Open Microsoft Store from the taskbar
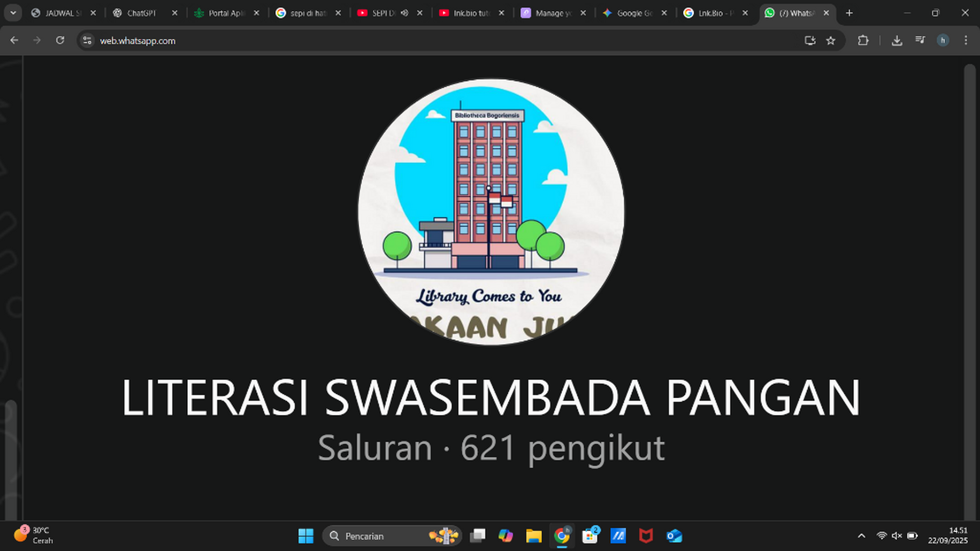The image size is (980, 551). coord(590,536)
